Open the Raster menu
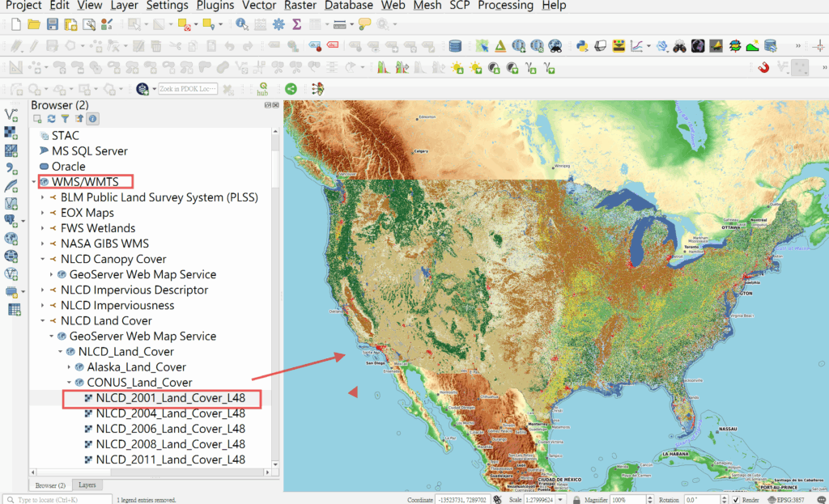 [x=300, y=6]
